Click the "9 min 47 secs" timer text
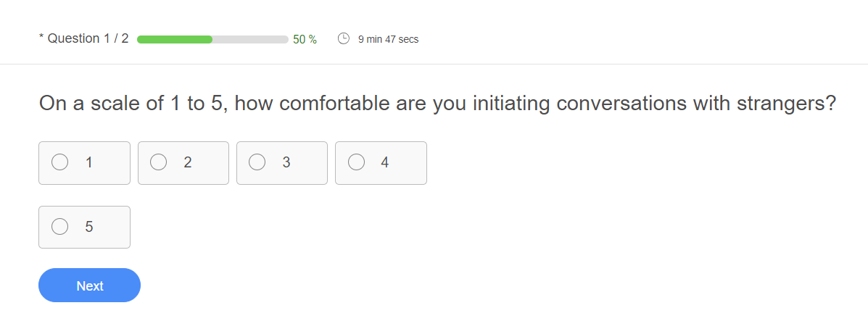 pos(388,39)
